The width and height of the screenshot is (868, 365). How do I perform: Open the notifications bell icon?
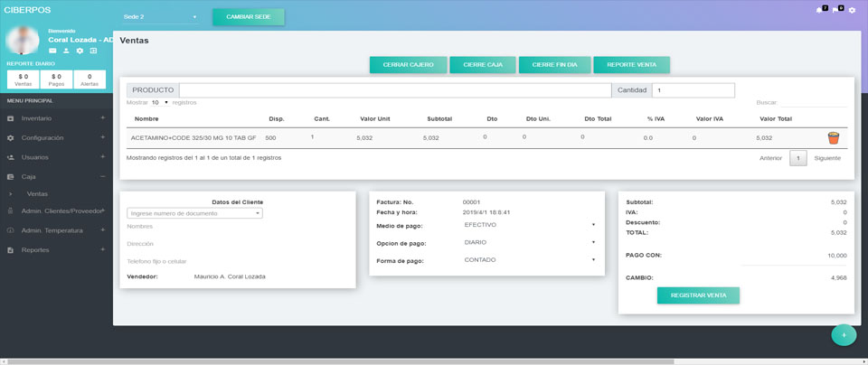(x=819, y=11)
